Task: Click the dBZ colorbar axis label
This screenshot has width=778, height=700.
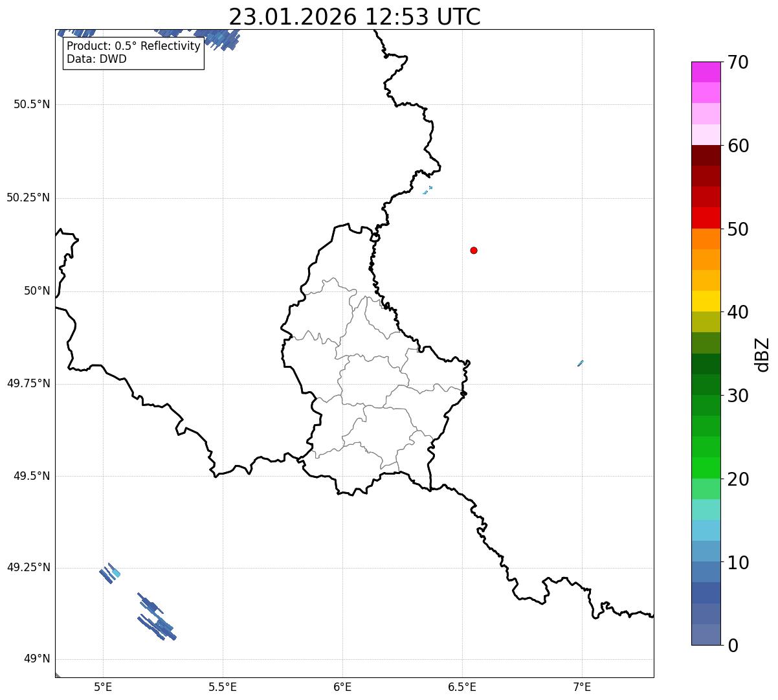Action: 762,354
